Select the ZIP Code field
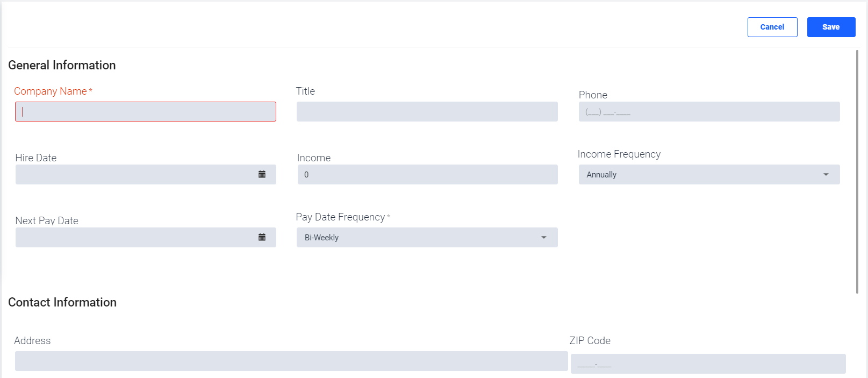 click(x=708, y=363)
